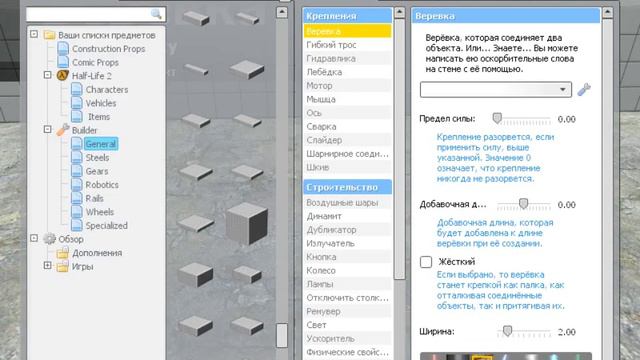
Task: Click the tool list scrollbar up arrow
Action: pyautogui.click(x=400, y=12)
